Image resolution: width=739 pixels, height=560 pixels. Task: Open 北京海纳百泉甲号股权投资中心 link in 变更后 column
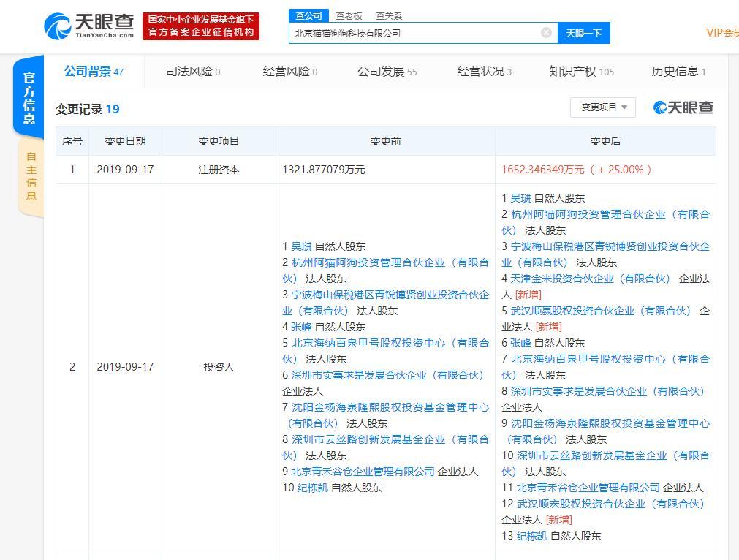[606, 367]
